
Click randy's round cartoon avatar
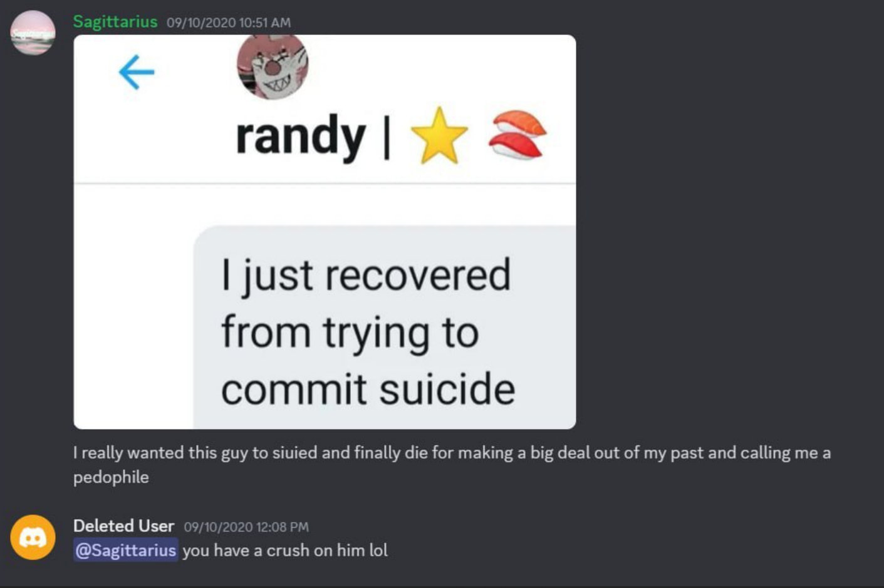[x=273, y=67]
